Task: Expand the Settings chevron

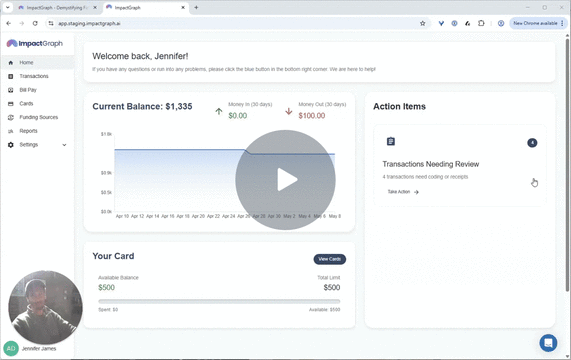Action: [64, 145]
